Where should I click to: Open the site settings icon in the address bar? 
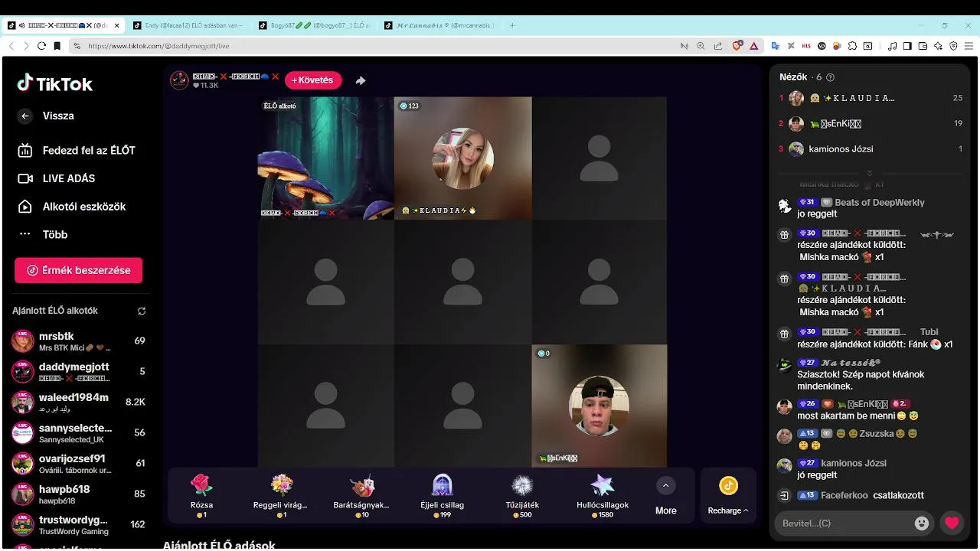pos(77,46)
